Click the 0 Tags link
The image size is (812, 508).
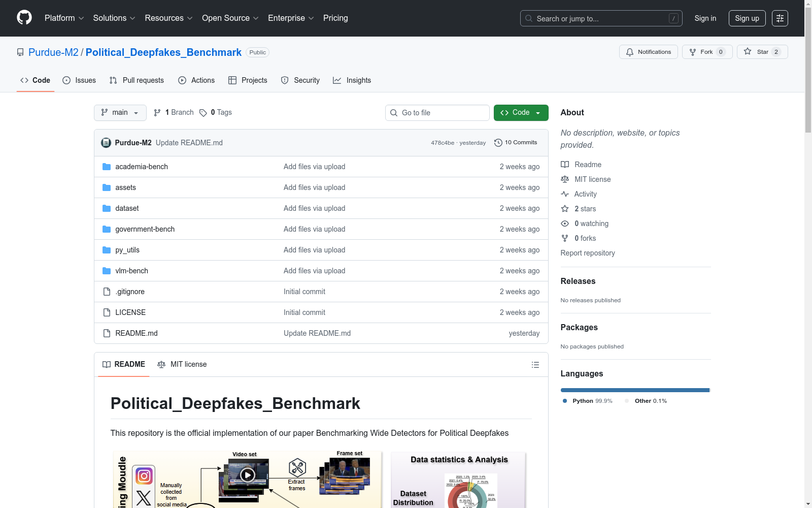[x=216, y=113]
